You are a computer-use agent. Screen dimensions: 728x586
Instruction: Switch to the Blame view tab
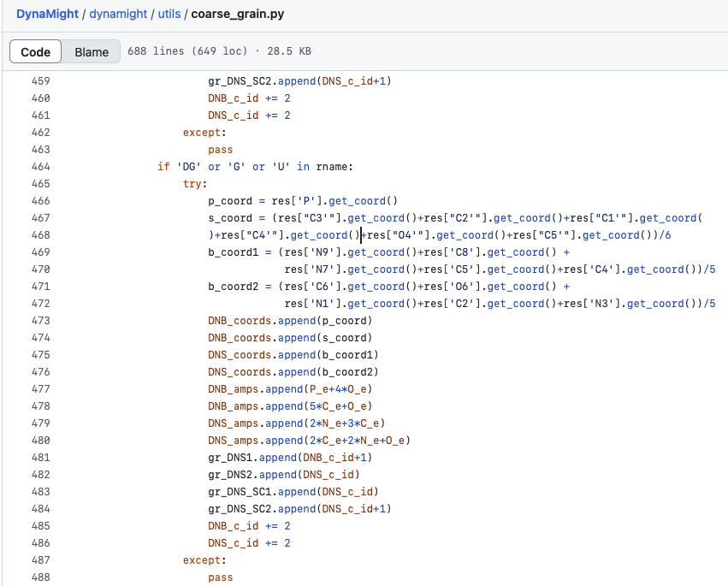[92, 52]
